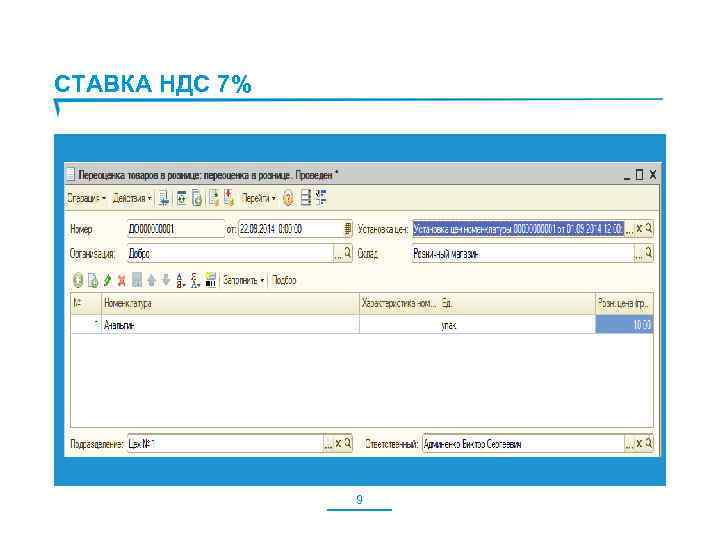Click the find-in-list icon after Действия
The image size is (720, 540).
163,198
